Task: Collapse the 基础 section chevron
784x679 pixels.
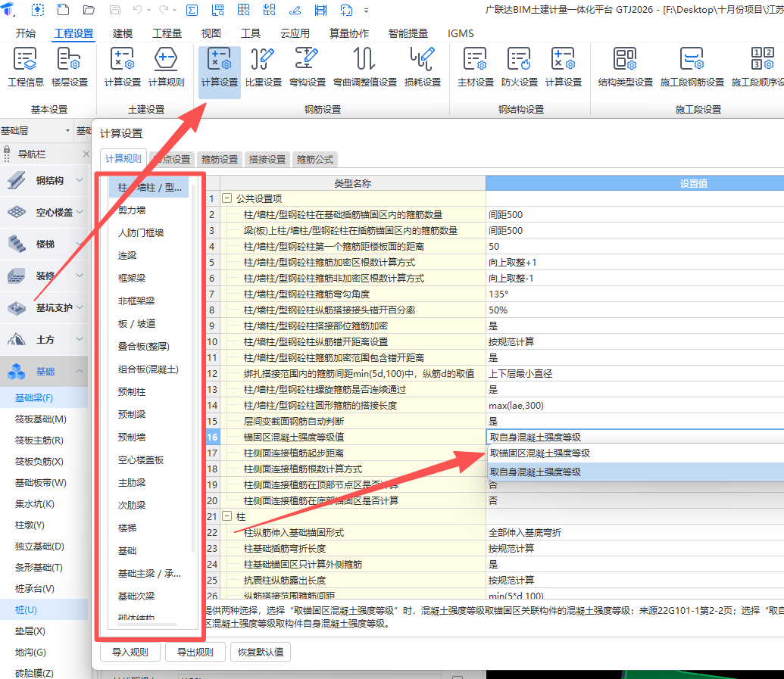Action: 80,371
